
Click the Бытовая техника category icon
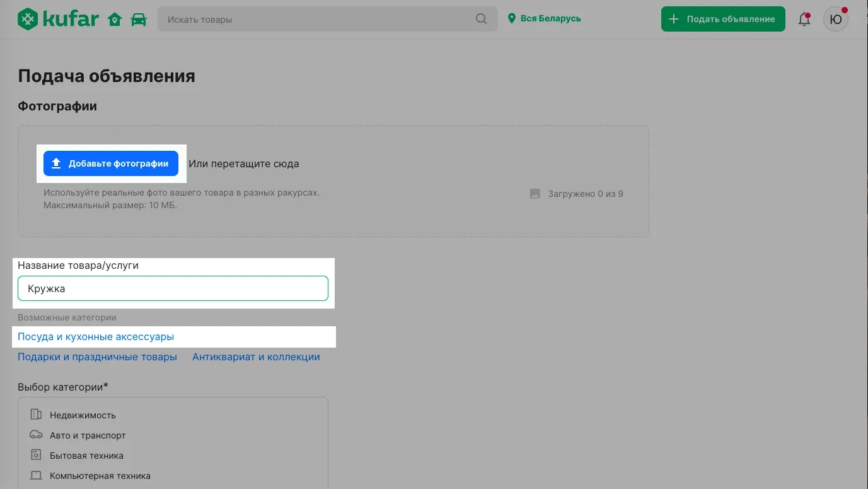point(36,455)
